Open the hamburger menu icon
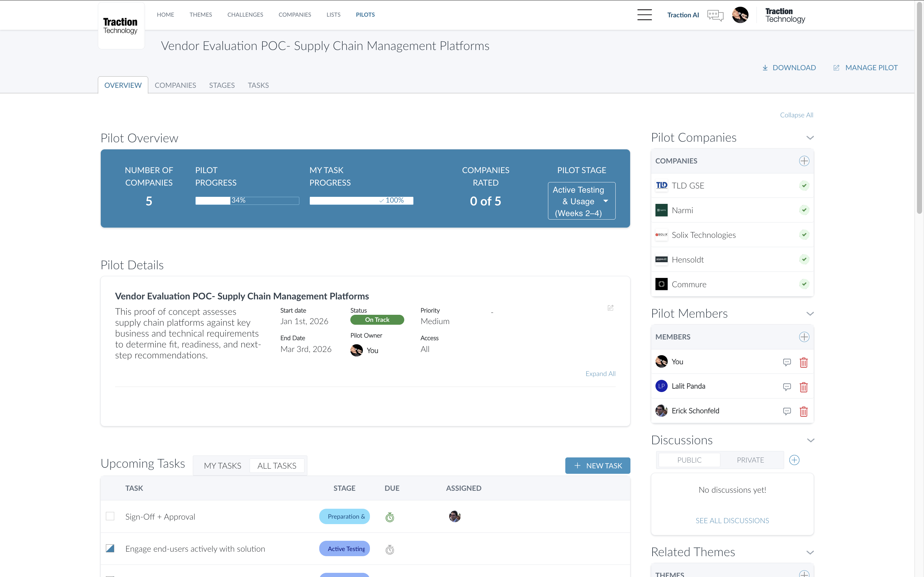Screen dimensions: 924x577 click(x=644, y=15)
